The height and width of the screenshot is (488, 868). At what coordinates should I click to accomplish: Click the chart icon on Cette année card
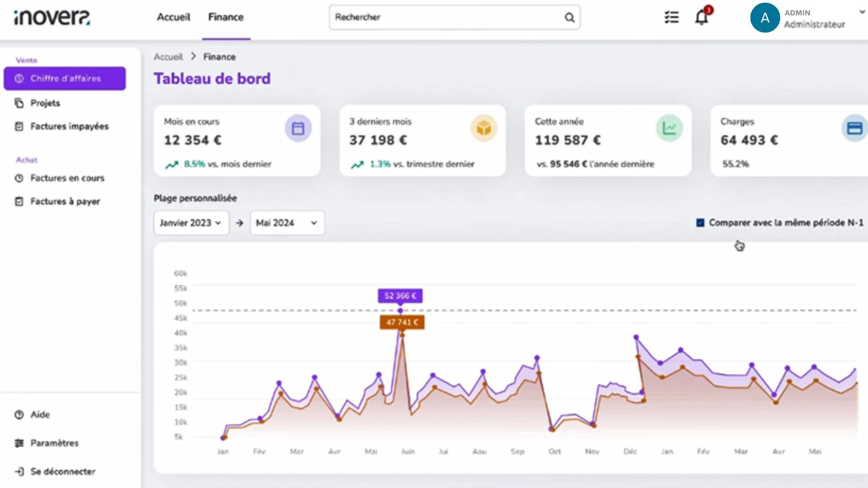[669, 129]
